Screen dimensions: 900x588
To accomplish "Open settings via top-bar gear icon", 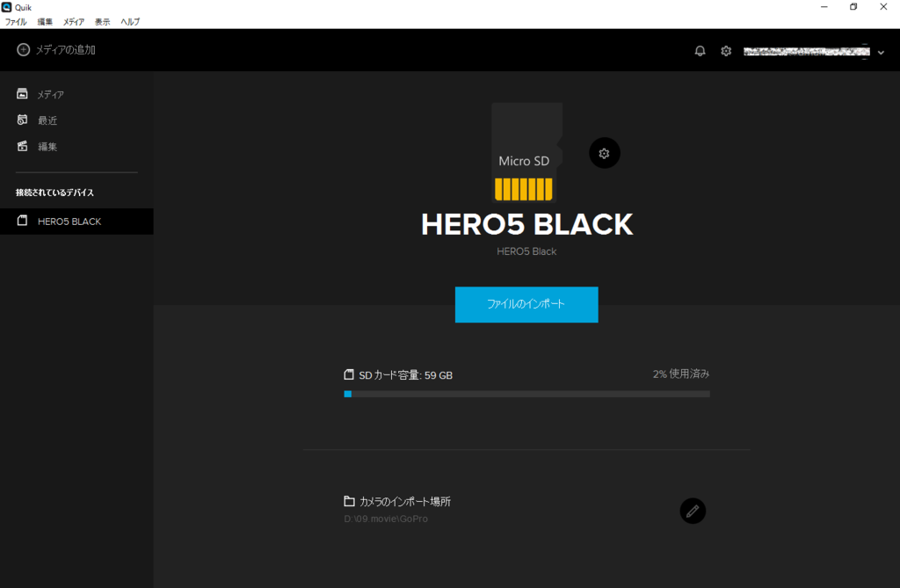I will [726, 51].
